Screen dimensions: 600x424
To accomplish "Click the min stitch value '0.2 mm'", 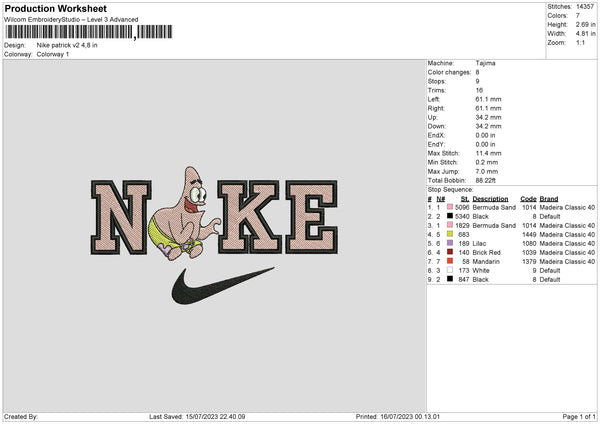I will [487, 162].
